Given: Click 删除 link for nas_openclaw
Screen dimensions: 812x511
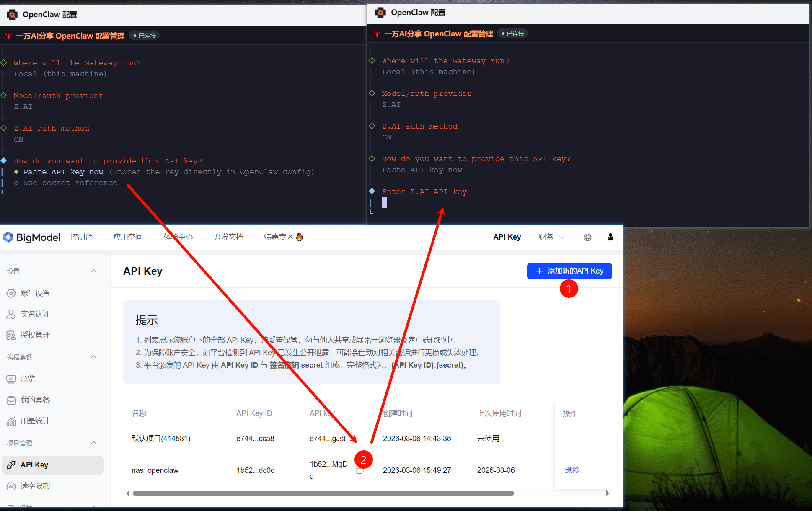Looking at the screenshot, I should coord(572,470).
